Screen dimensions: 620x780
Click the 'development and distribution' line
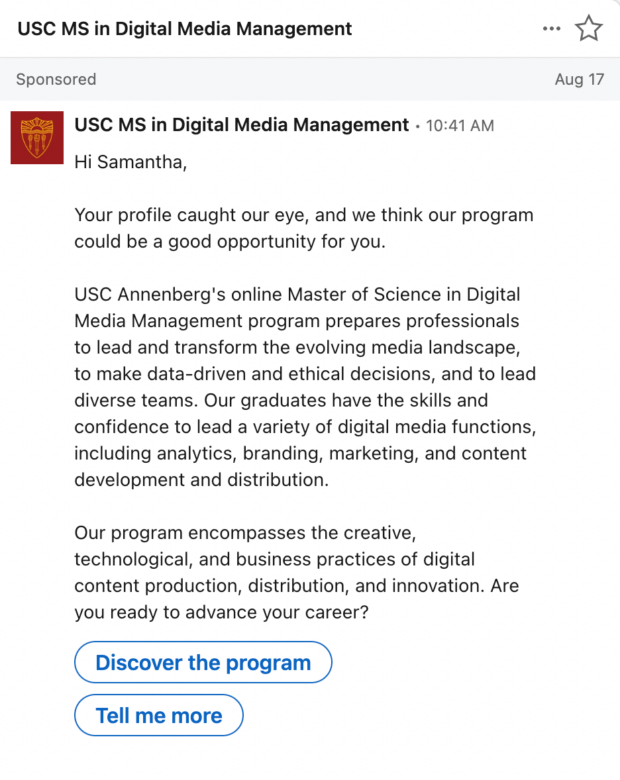[x=202, y=480]
